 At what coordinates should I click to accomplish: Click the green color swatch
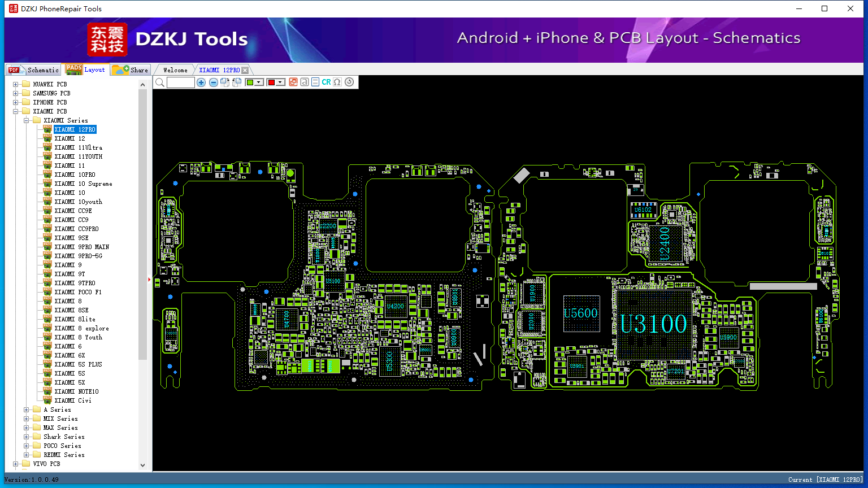click(251, 82)
